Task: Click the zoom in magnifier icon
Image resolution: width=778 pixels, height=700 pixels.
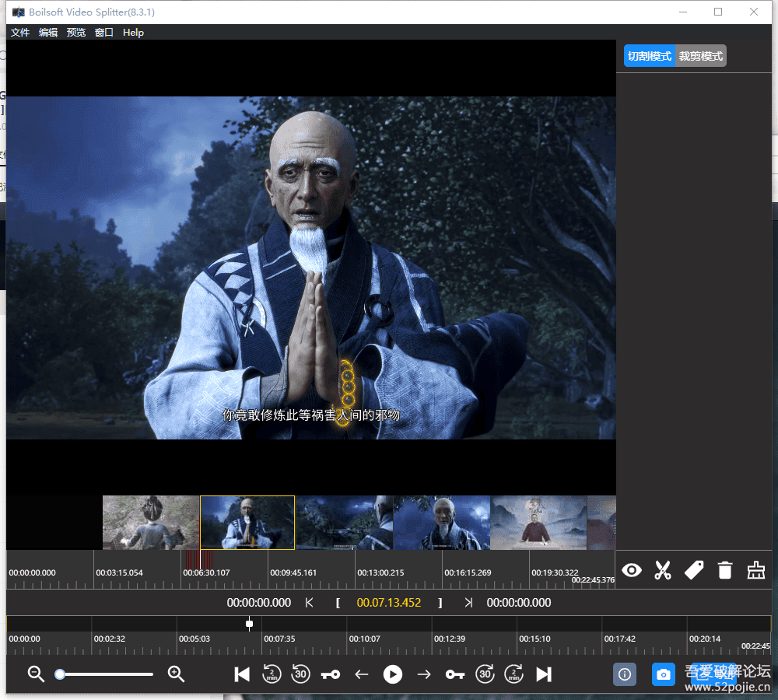Action: pyautogui.click(x=176, y=674)
